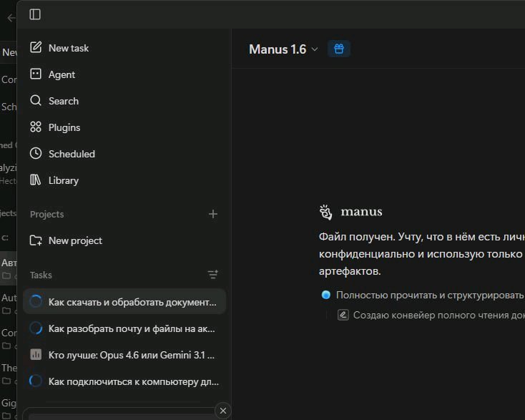Click the Tasks section header
The width and height of the screenshot is (525, 420).
(41, 275)
